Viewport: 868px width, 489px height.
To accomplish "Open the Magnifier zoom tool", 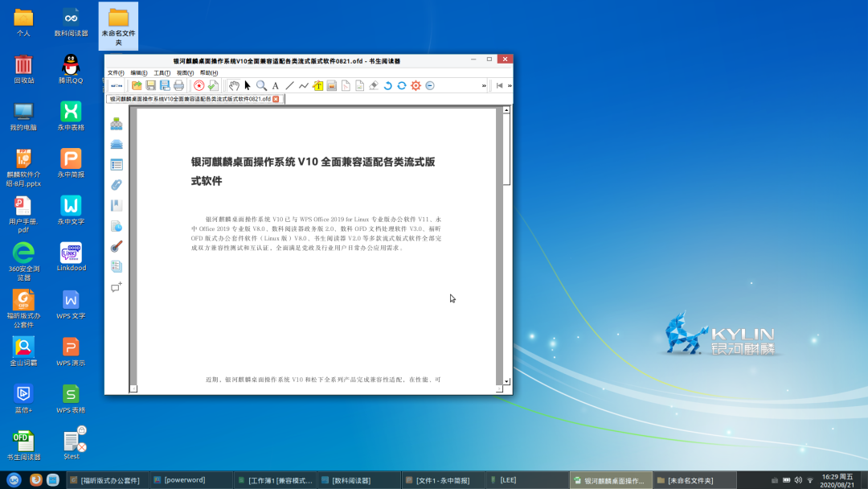I will point(260,85).
